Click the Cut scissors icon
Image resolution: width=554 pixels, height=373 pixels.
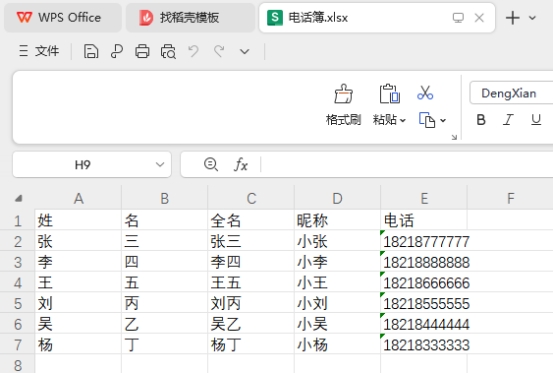click(425, 93)
